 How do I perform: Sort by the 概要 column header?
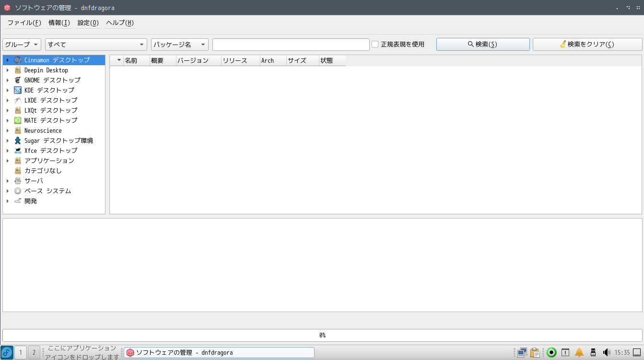[163, 60]
